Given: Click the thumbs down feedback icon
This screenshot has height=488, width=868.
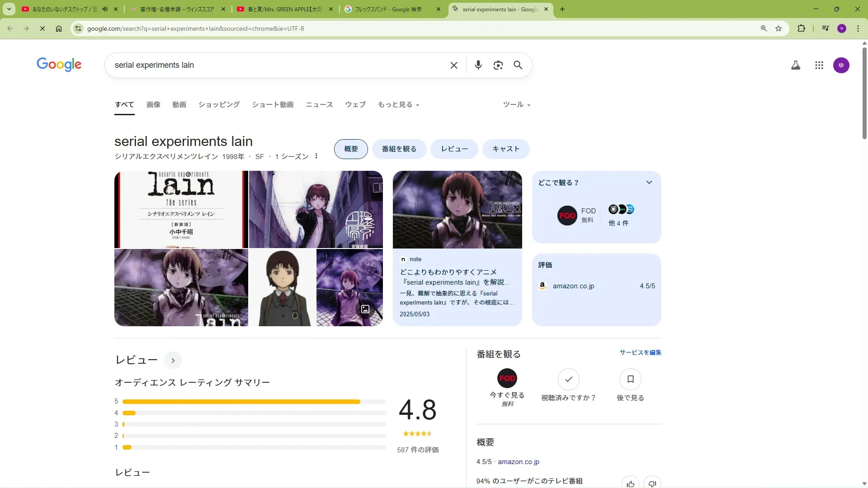Looking at the screenshot, I should tap(652, 483).
